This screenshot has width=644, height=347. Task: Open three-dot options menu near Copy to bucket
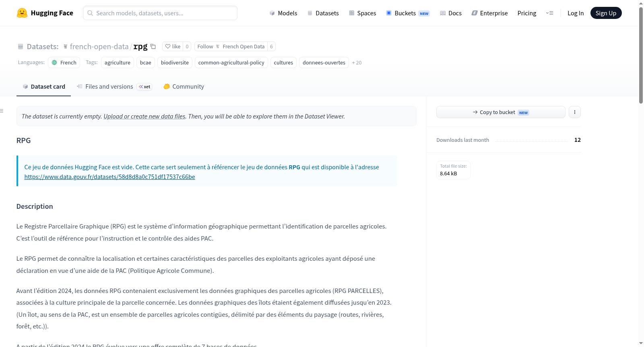575,112
